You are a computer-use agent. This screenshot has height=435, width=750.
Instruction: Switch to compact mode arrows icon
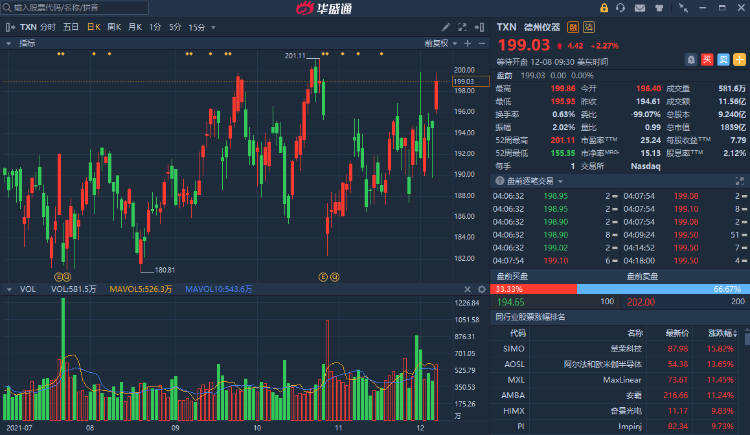pos(683,8)
